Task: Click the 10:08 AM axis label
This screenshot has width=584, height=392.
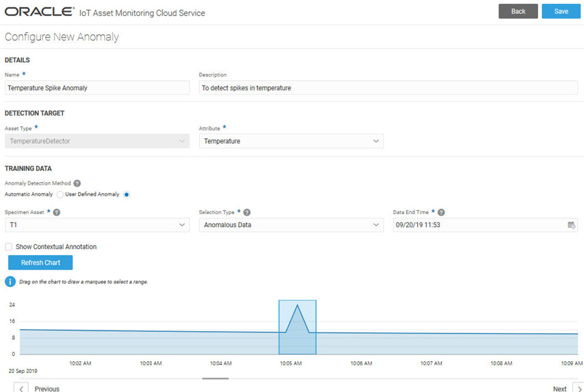Action: tap(501, 363)
